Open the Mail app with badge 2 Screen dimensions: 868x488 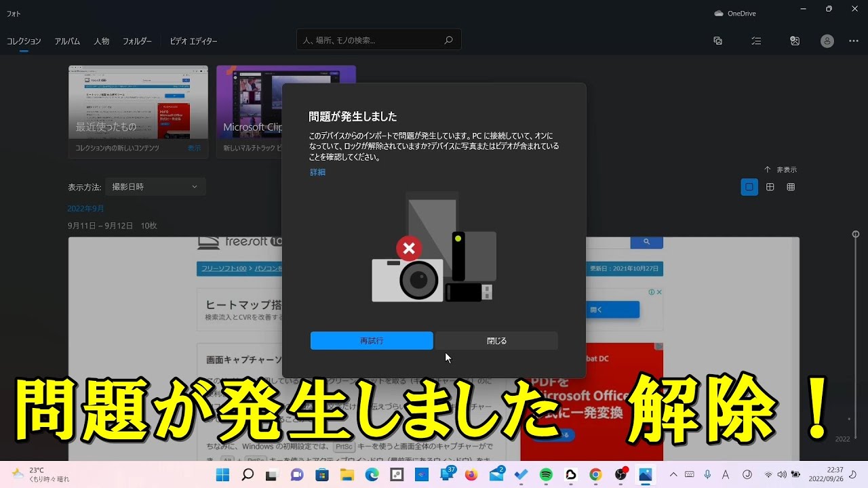(x=496, y=474)
